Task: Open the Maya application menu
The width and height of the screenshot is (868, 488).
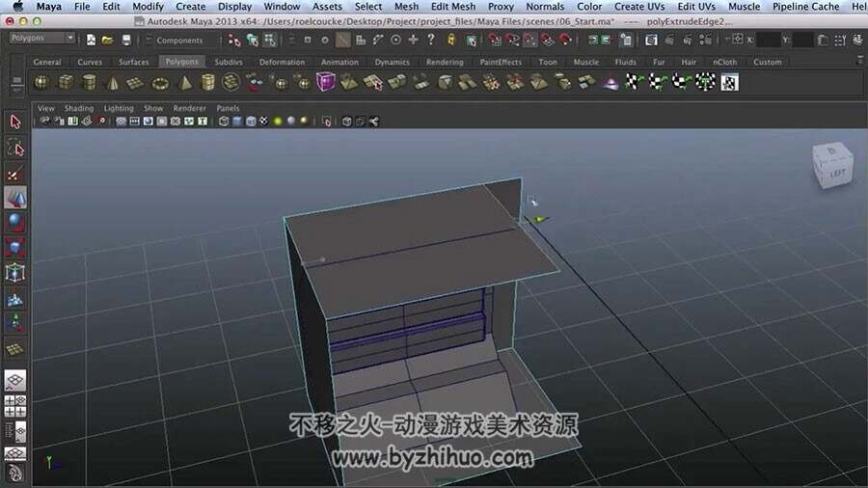Action: [49, 7]
